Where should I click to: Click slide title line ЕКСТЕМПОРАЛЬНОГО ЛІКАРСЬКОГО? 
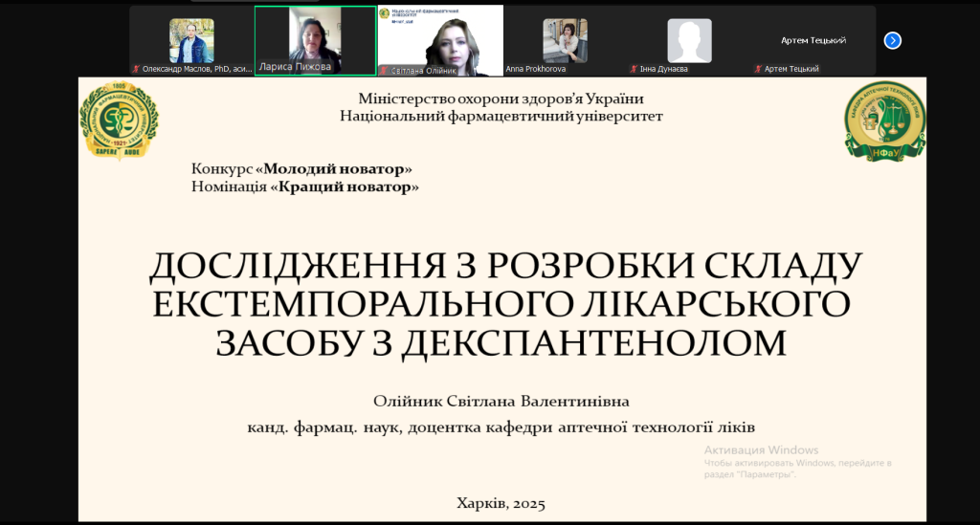pyautogui.click(x=501, y=304)
